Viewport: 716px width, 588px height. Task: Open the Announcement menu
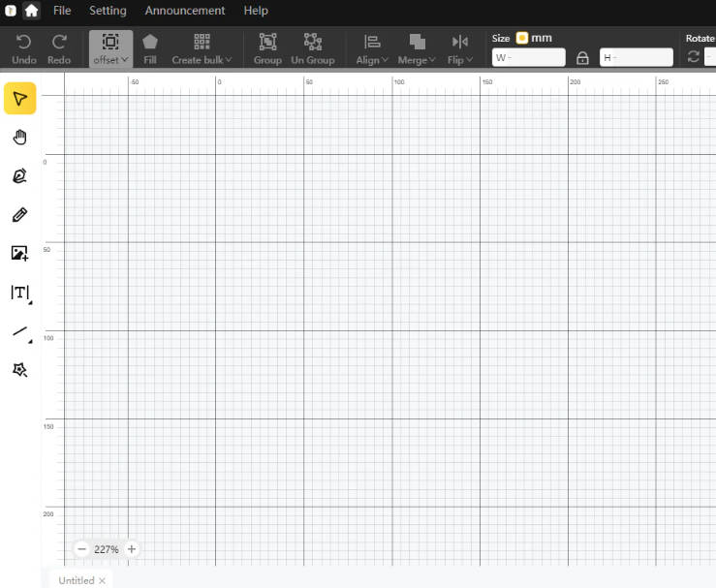tap(184, 11)
